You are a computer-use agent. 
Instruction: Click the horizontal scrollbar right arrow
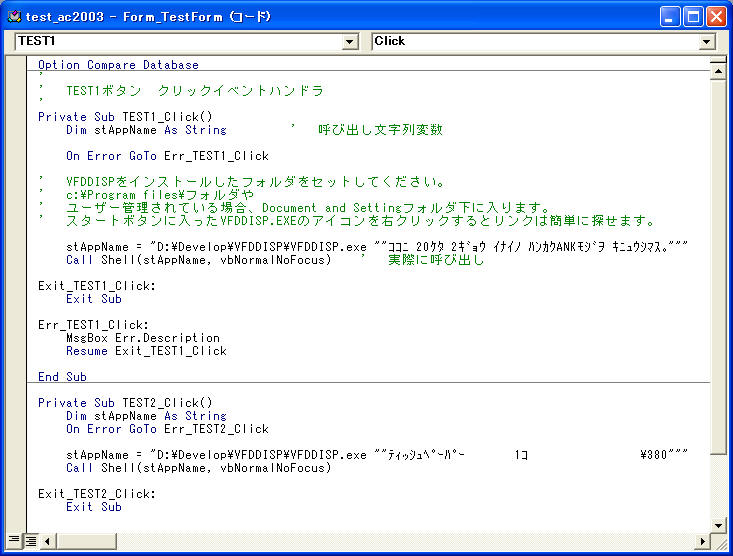pyautogui.click(x=702, y=542)
